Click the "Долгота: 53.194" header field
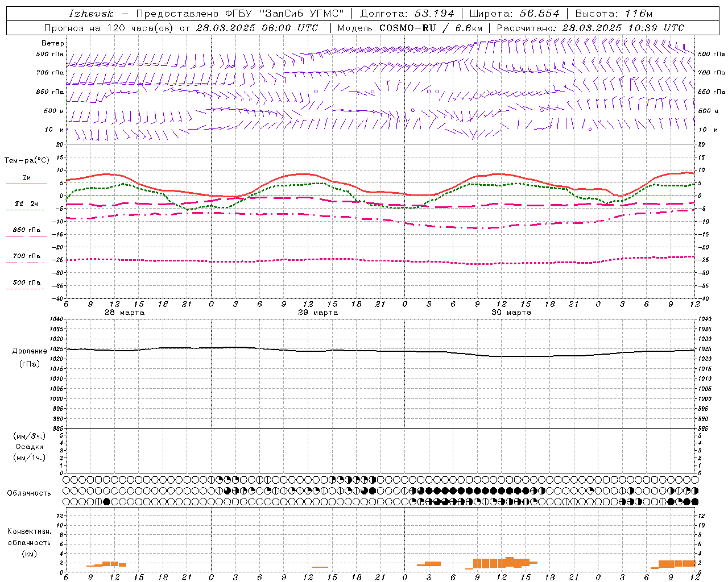This screenshot has width=728, height=582. tap(407, 14)
